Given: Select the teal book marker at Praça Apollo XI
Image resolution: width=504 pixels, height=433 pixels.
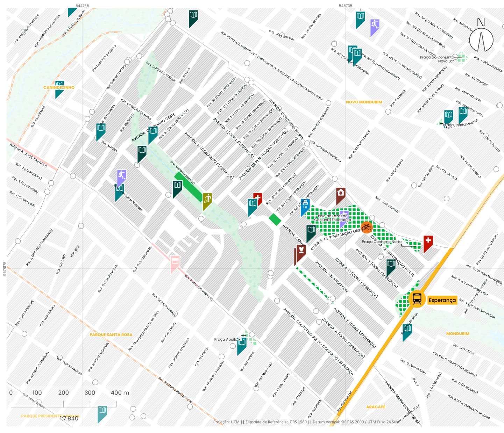Looking at the screenshot, I should 242,346.
